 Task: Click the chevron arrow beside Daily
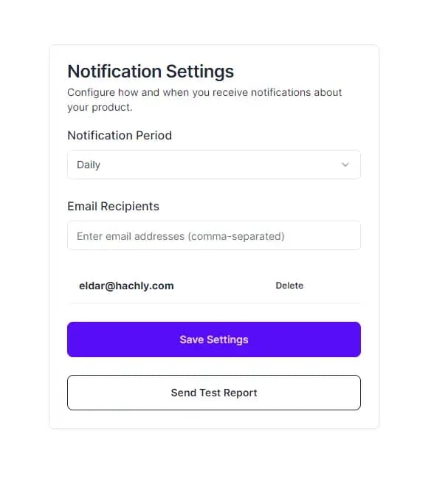(345, 165)
